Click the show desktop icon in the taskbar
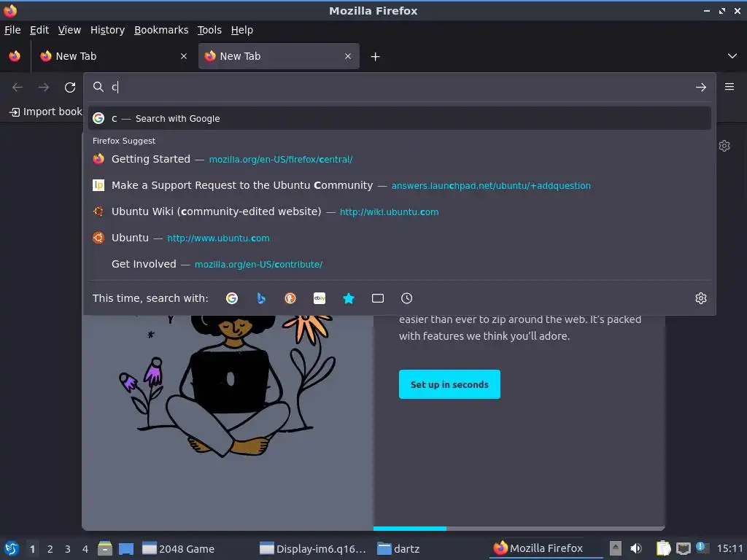747x560 pixels. (x=126, y=548)
